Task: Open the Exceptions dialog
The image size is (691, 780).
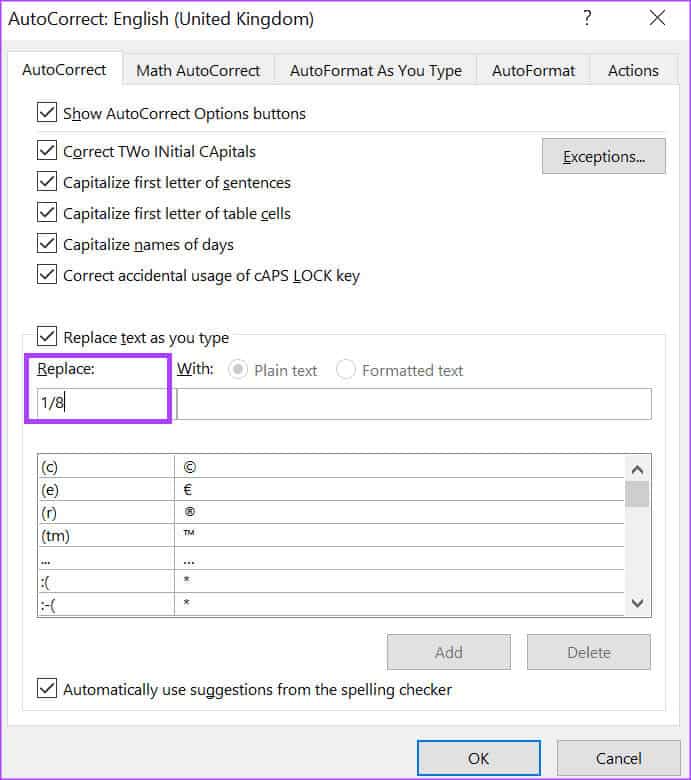Action: coord(603,156)
